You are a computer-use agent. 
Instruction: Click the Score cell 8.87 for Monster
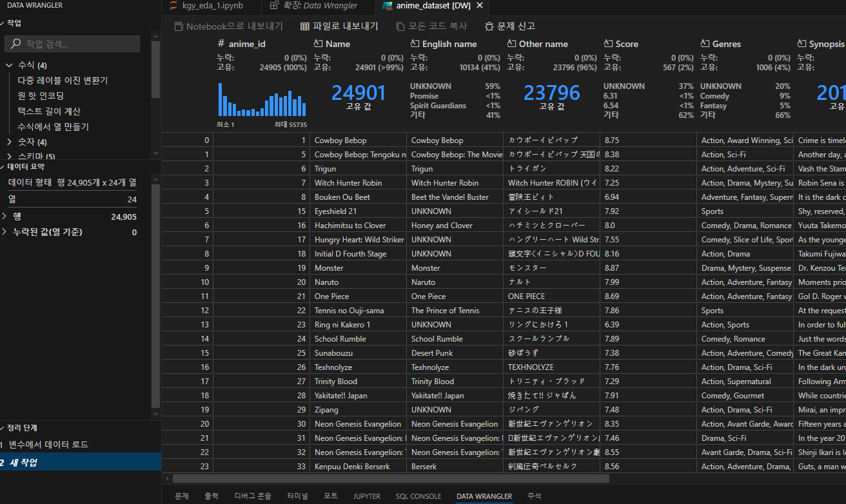coord(648,268)
